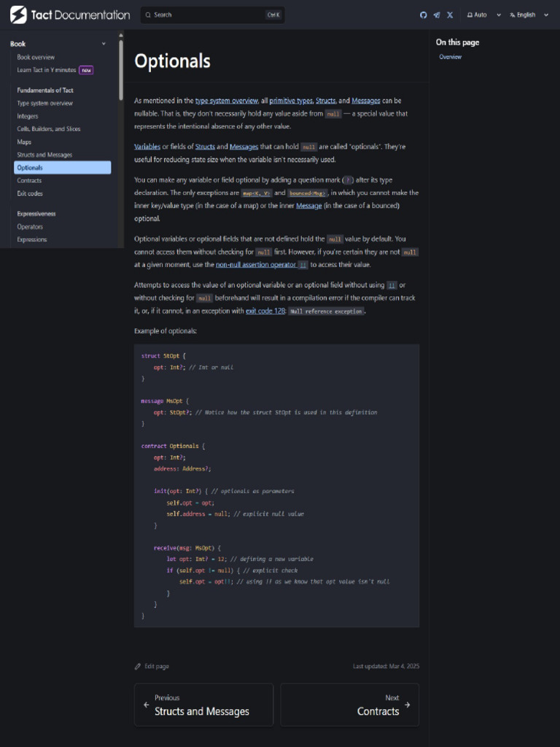560x747 pixels.
Task: Open Type system overview sidebar page
Action: 44,103
